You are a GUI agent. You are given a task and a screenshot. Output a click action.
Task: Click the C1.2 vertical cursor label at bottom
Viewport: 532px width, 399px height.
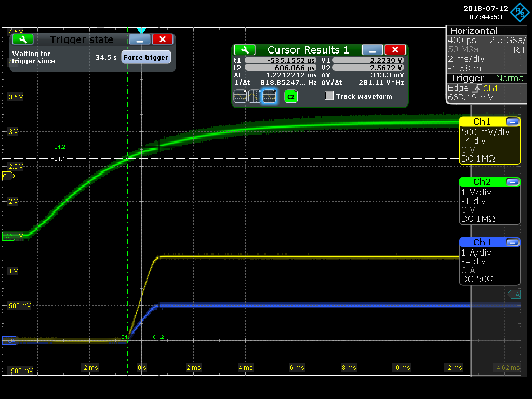pyautogui.click(x=158, y=337)
